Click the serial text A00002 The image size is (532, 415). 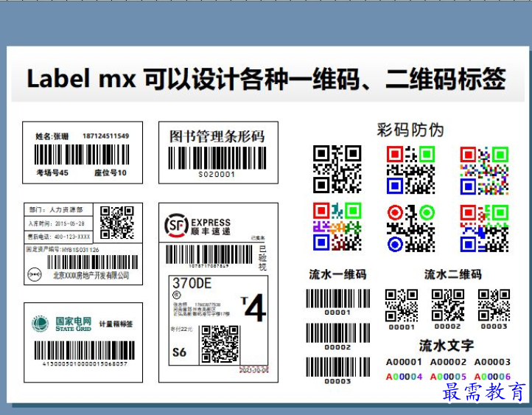point(448,362)
